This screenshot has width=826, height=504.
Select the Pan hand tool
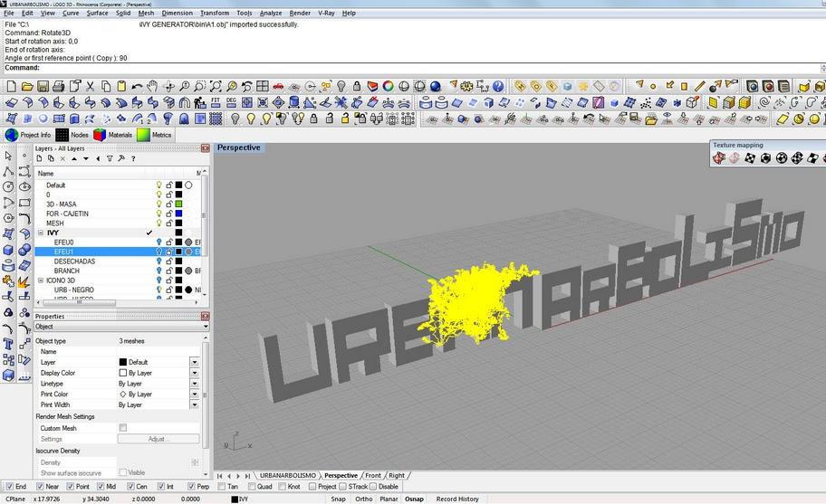(153, 86)
